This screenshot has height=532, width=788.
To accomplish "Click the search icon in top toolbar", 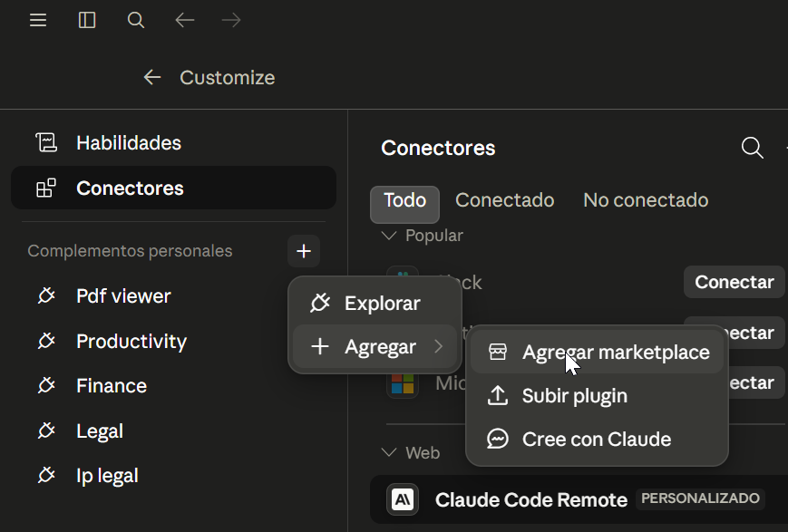I will click(x=136, y=20).
